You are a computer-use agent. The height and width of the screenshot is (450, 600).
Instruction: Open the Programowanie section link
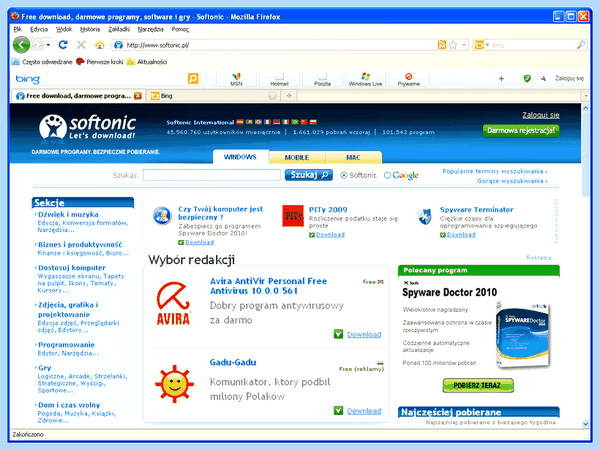(x=66, y=344)
